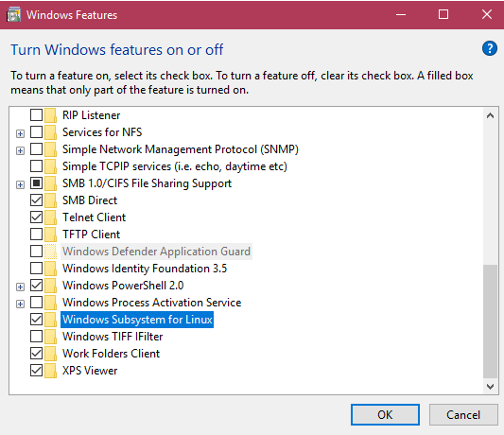Enable the TFTP Client checkbox
This screenshot has width=504, height=435.
tap(36, 235)
